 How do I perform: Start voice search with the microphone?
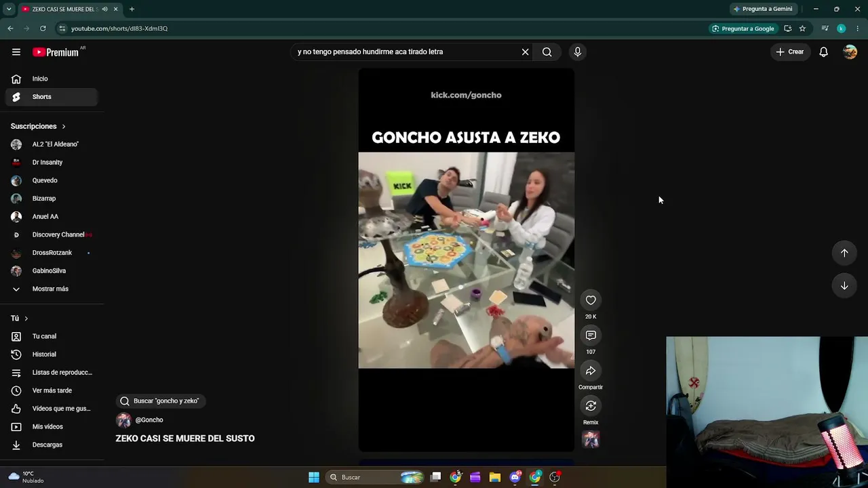(578, 52)
